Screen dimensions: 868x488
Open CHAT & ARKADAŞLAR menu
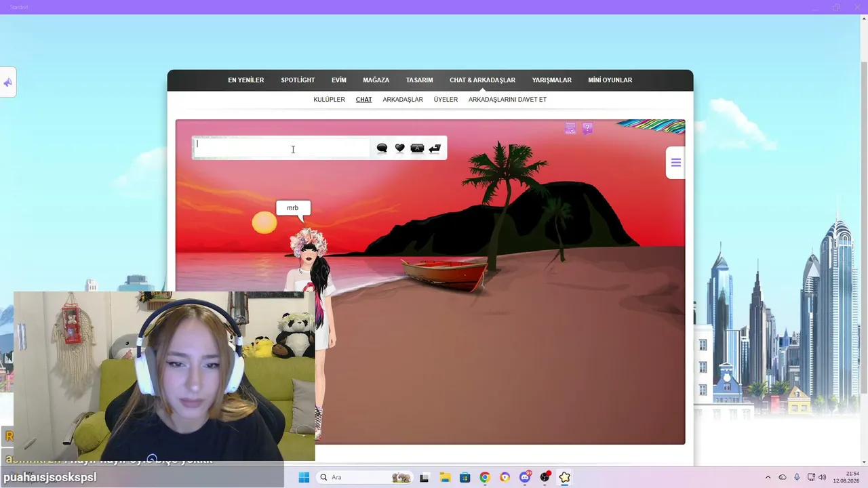(482, 80)
